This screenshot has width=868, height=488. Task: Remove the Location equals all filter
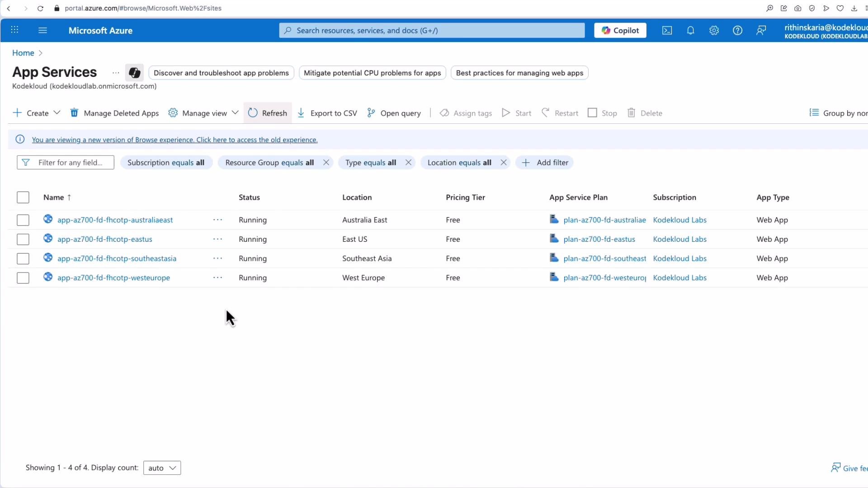(503, 162)
